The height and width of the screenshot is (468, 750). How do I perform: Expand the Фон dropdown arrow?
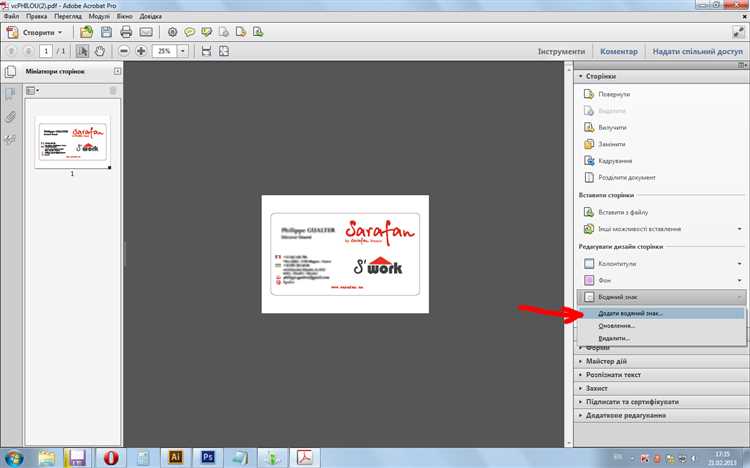click(739, 280)
